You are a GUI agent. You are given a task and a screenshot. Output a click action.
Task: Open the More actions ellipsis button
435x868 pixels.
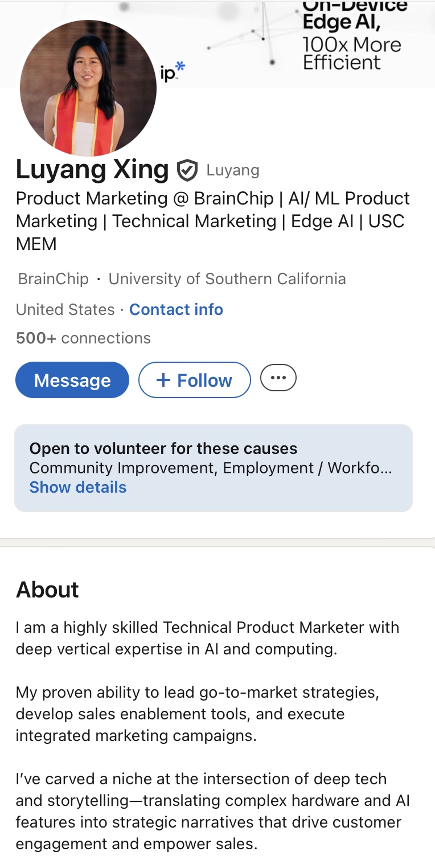(278, 378)
